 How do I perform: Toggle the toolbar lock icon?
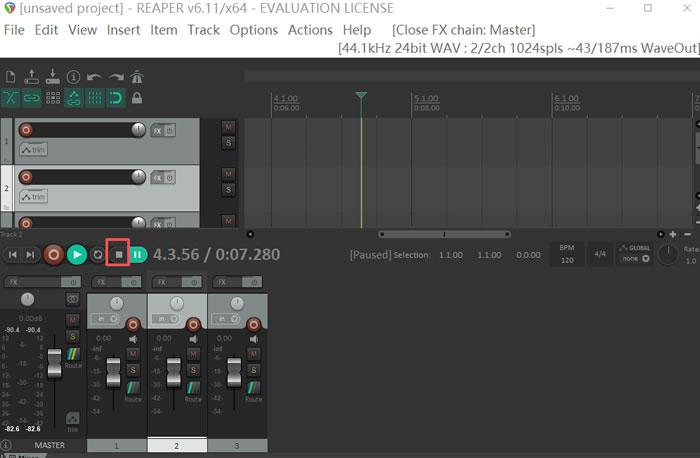click(137, 98)
